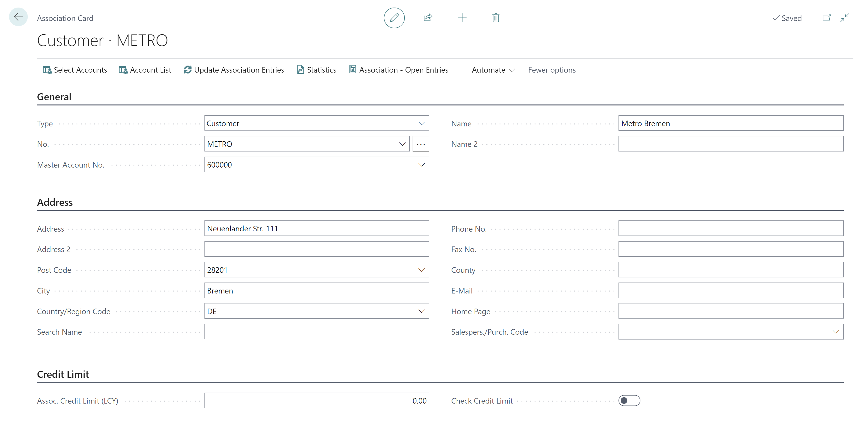The height and width of the screenshot is (425, 868).
Task: Click Fewer options
Action: coord(552,70)
